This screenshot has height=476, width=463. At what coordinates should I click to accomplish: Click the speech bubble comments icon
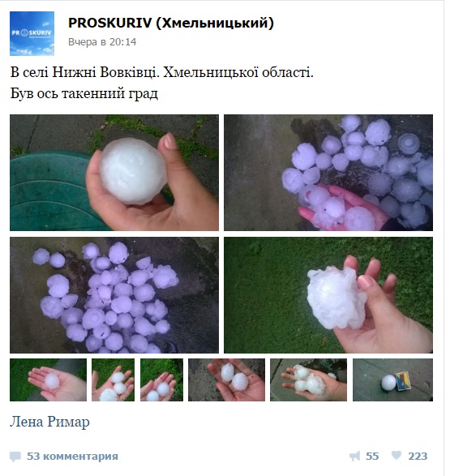[x=15, y=457]
